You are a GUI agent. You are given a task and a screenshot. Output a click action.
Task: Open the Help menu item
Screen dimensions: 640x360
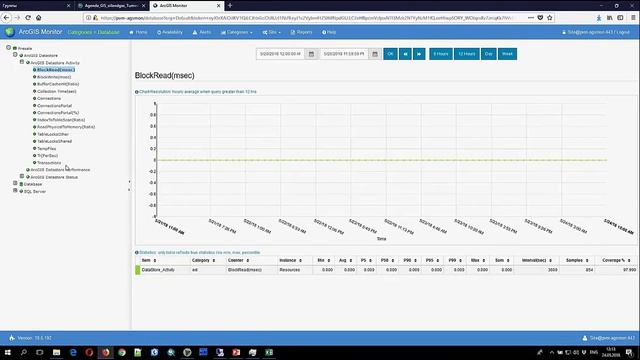pyautogui.click(x=329, y=32)
